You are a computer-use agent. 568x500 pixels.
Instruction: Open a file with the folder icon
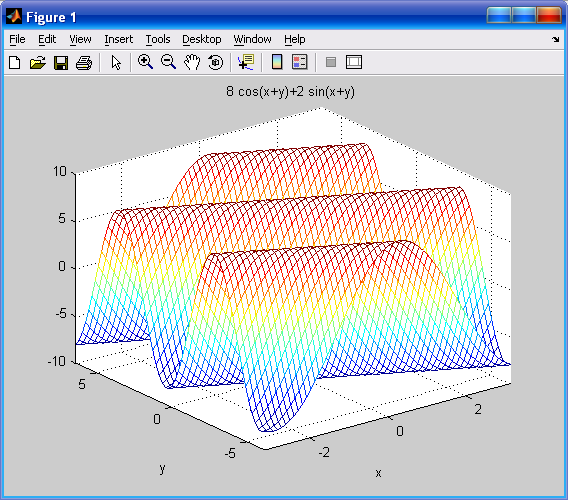click(x=38, y=62)
